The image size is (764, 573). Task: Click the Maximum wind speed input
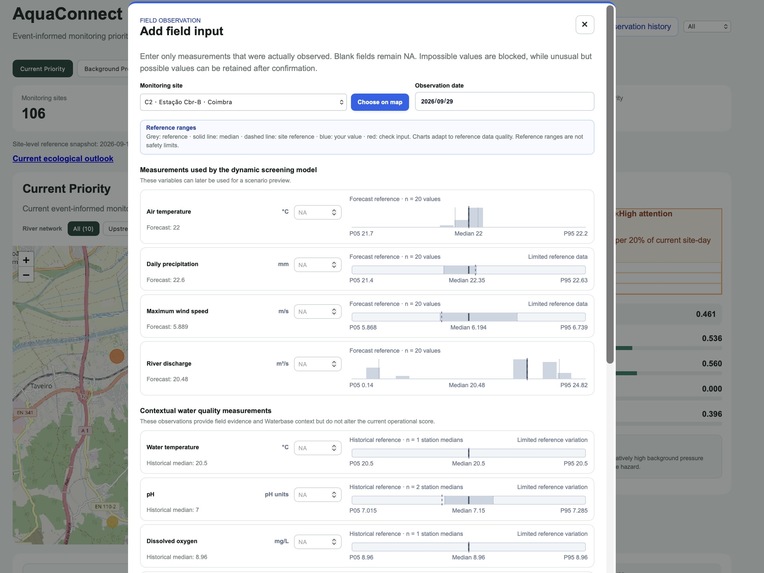317,311
